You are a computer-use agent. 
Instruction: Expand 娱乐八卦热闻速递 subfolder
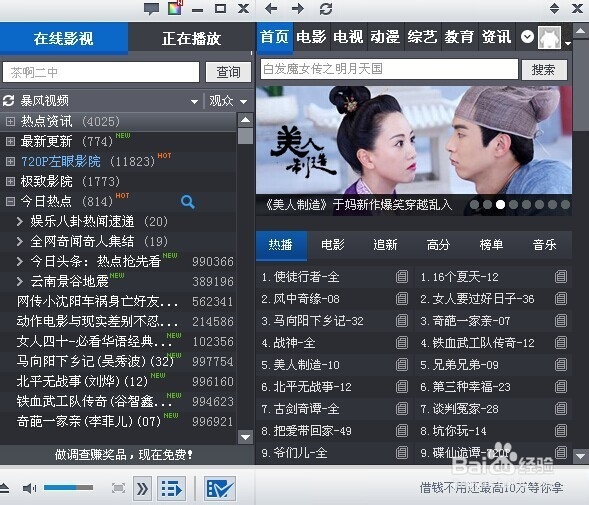pos(20,221)
